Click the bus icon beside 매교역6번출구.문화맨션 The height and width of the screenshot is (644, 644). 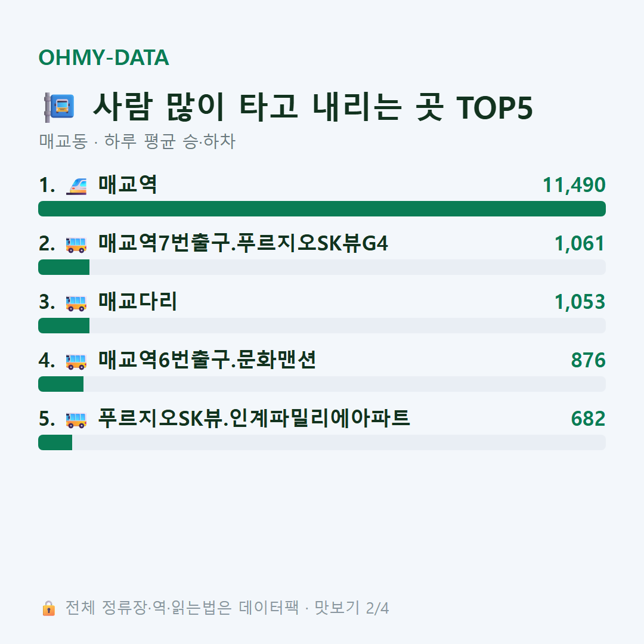click(76, 361)
